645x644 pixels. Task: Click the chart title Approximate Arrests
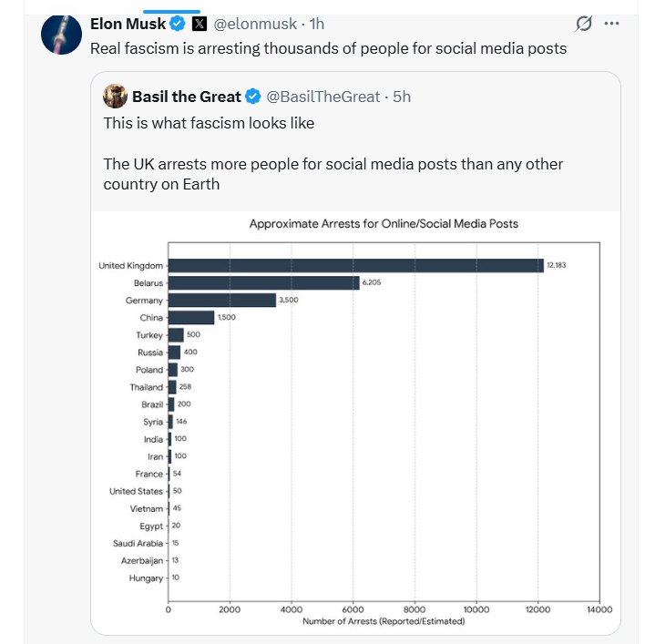(x=384, y=224)
